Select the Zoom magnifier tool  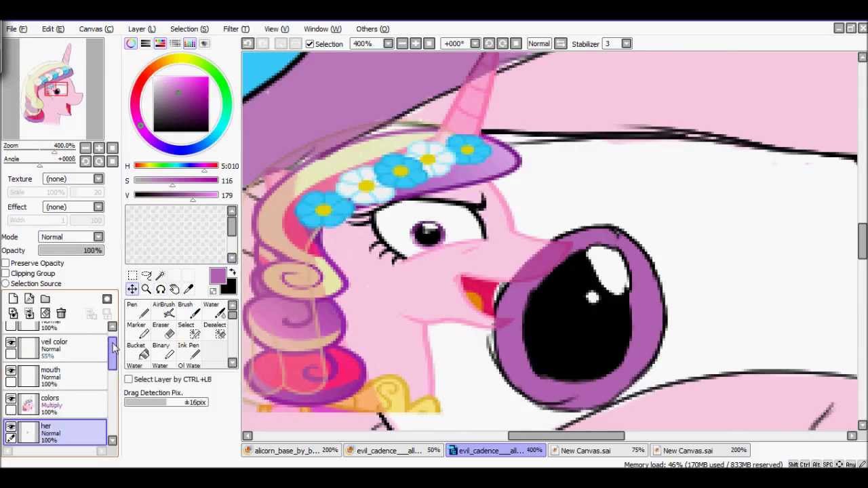point(146,289)
